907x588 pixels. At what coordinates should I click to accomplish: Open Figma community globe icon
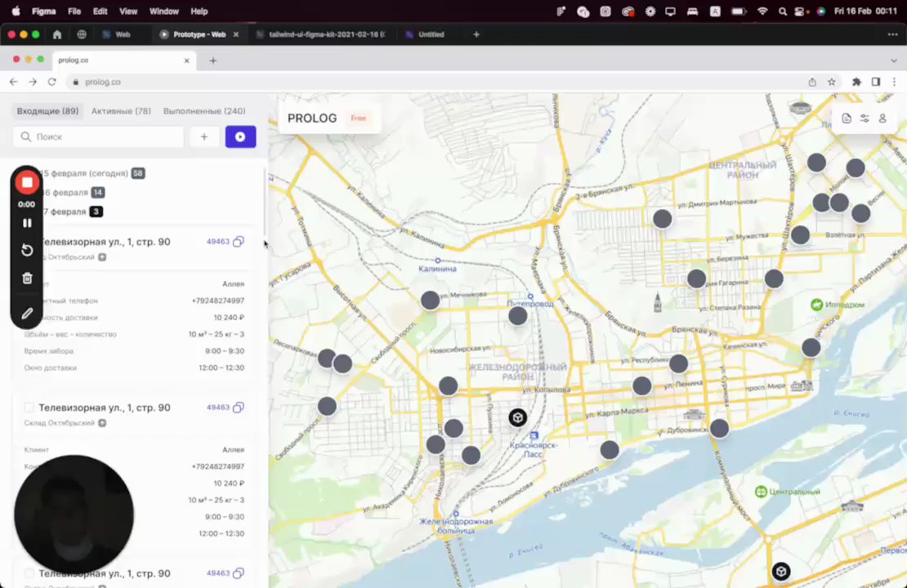click(82, 34)
